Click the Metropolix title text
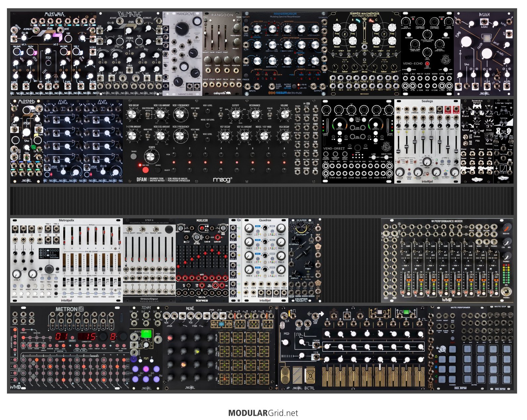The width and height of the screenshot is (527, 420). (x=67, y=220)
